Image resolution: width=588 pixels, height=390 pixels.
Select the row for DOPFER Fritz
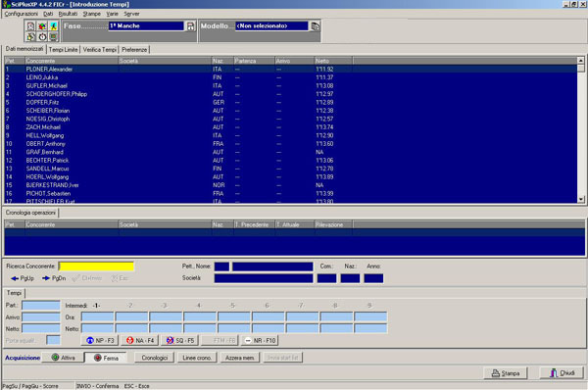(x=291, y=102)
